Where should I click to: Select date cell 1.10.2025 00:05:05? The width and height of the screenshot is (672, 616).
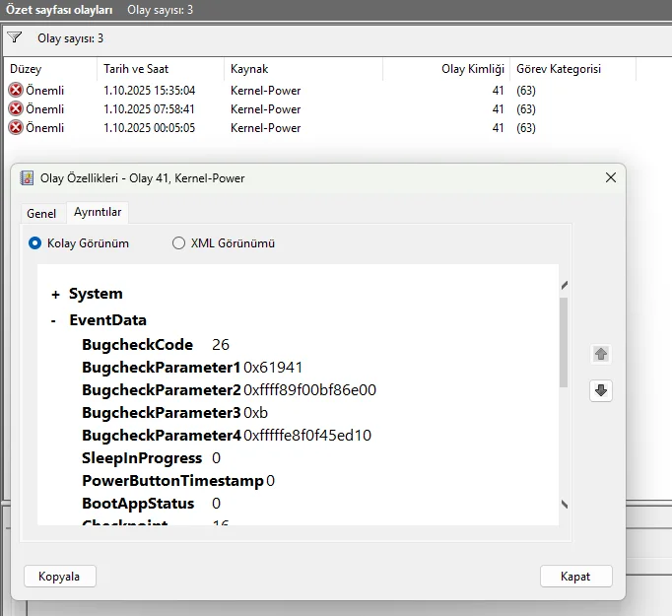point(149,128)
